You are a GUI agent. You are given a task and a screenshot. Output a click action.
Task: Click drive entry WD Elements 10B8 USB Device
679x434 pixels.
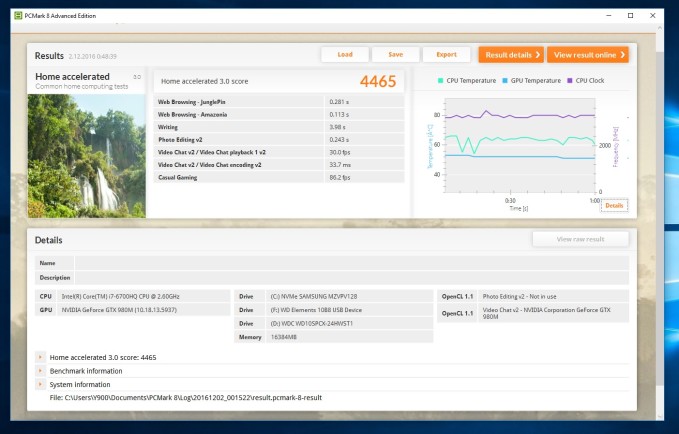(316, 310)
